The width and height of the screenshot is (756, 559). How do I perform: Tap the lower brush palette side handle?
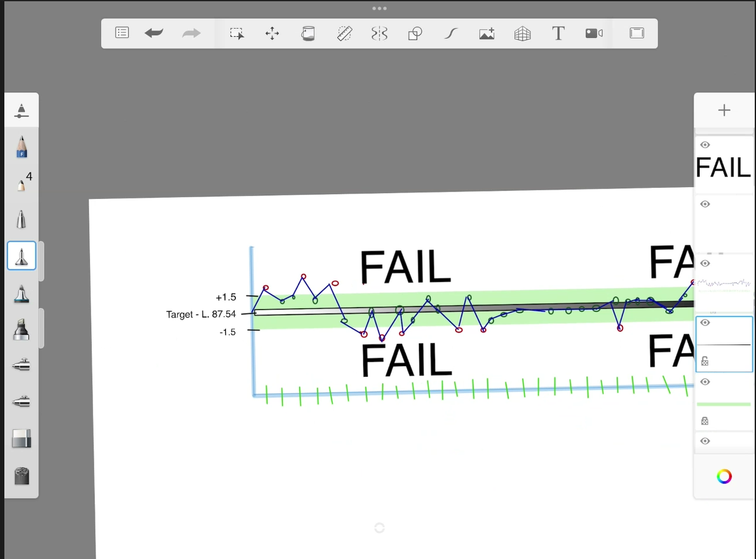[x=41, y=328]
